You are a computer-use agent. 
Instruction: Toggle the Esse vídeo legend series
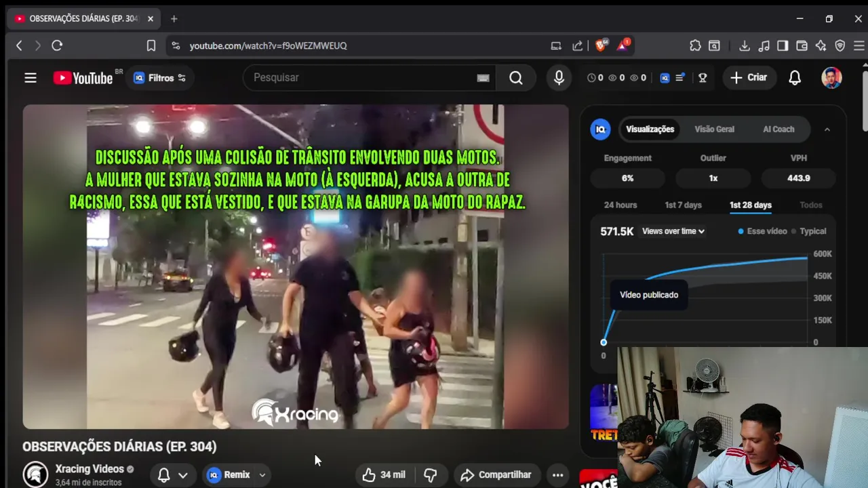tap(762, 231)
